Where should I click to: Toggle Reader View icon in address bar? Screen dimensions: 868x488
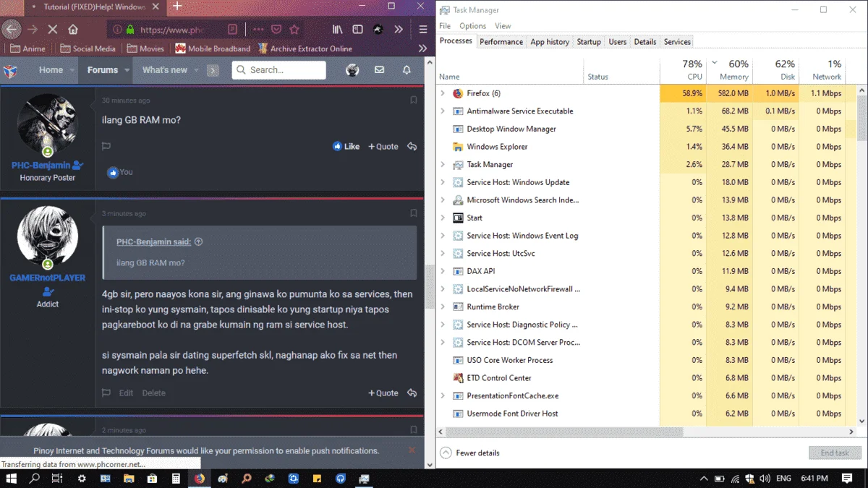[232, 30]
